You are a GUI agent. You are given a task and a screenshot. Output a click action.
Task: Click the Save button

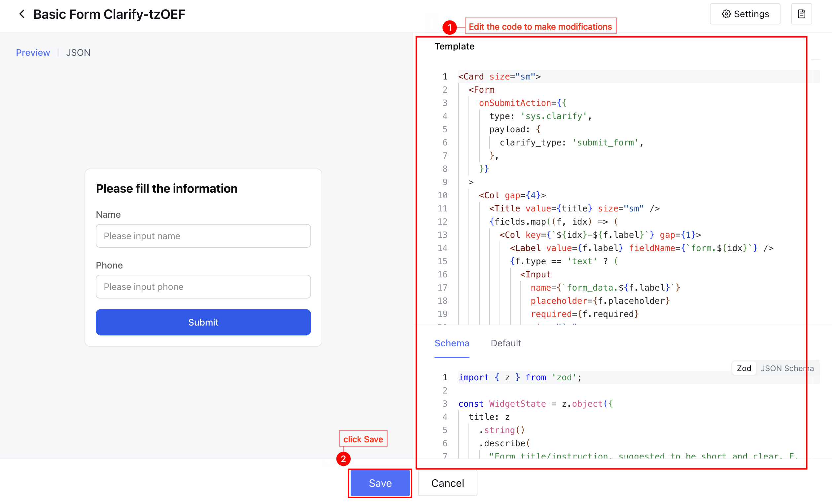380,483
